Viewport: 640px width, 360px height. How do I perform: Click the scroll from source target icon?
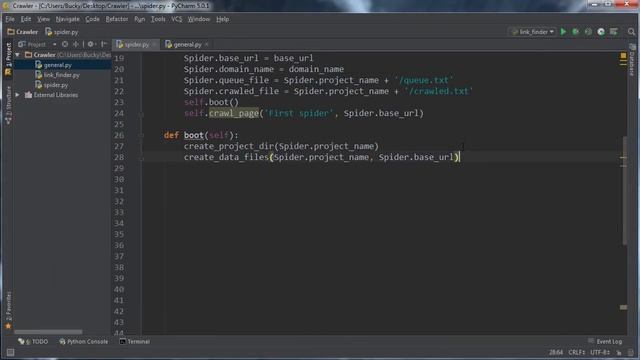point(65,44)
